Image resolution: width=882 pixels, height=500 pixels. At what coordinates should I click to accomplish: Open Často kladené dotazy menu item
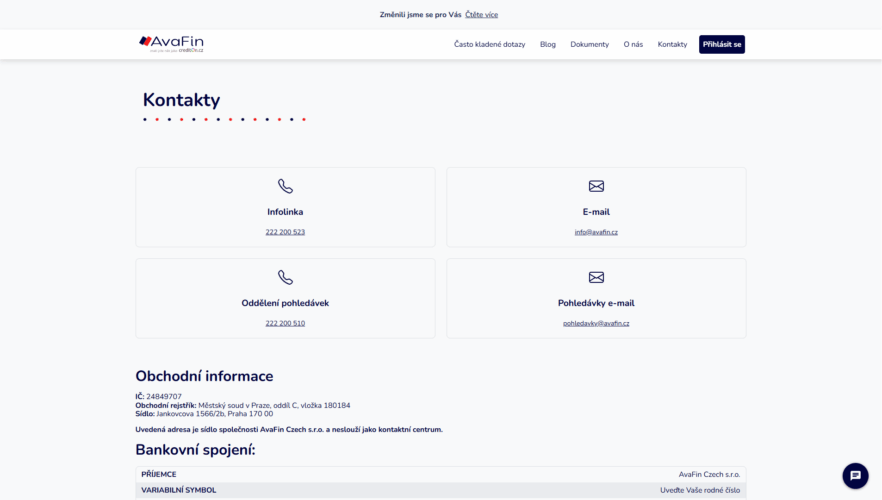(x=489, y=44)
